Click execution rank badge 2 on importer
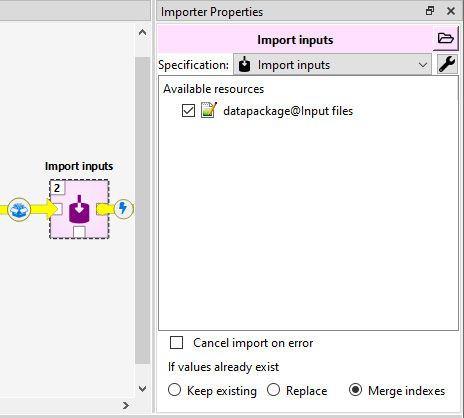 point(57,188)
